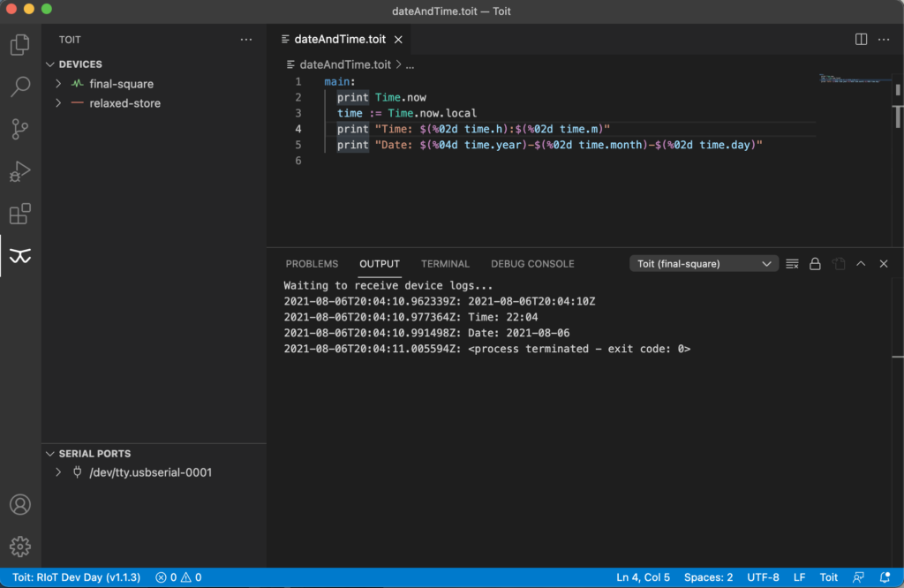
Task: Open the Manage gear icon
Action: click(20, 547)
